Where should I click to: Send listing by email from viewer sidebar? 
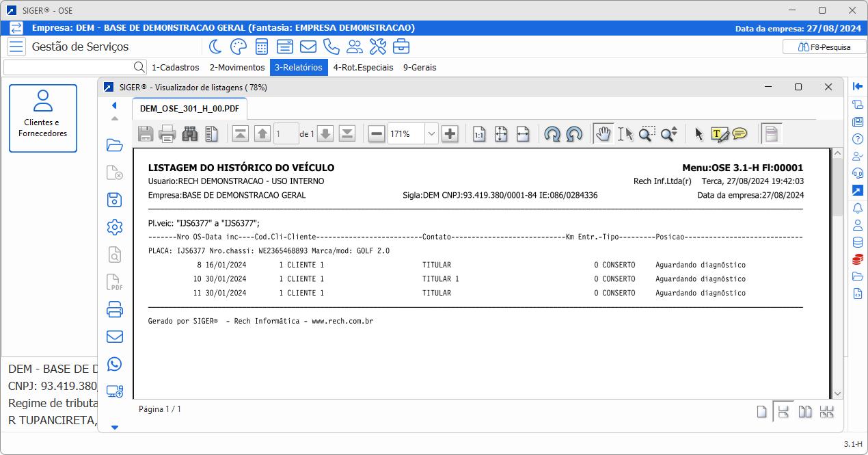tap(115, 337)
